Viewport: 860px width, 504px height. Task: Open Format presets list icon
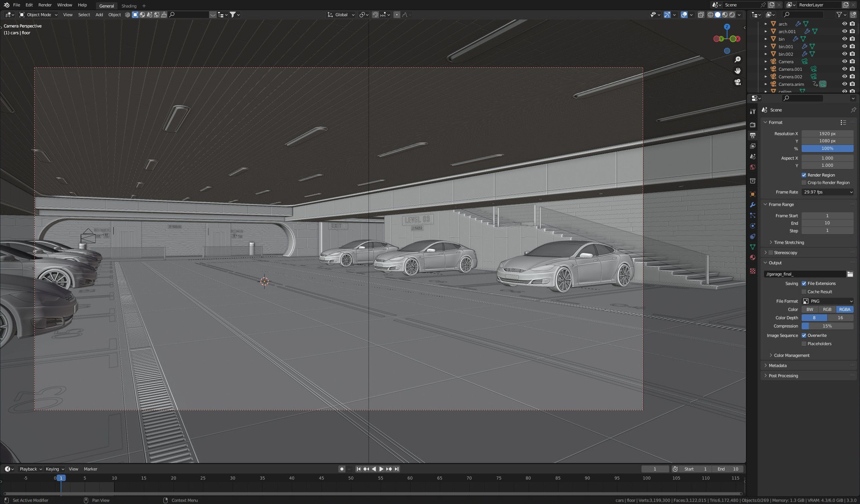click(x=843, y=122)
